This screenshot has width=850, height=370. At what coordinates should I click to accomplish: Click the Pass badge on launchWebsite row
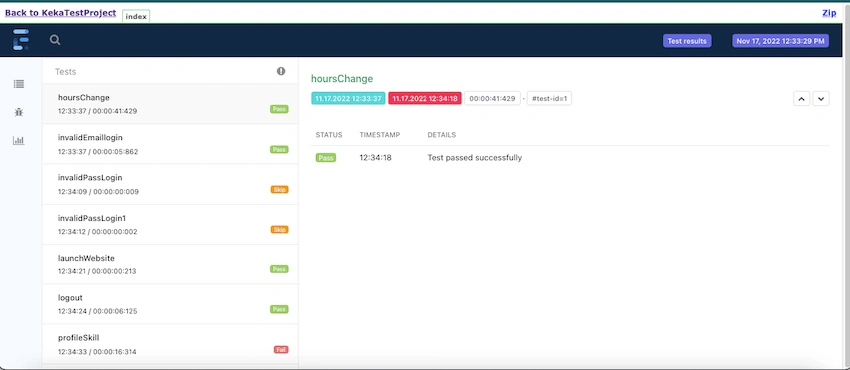279,269
